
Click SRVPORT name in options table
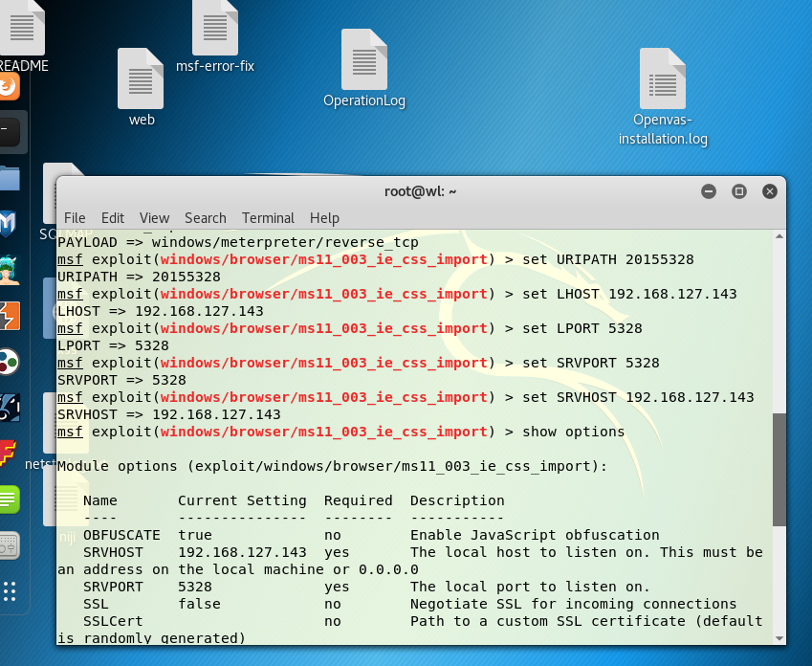tap(113, 587)
